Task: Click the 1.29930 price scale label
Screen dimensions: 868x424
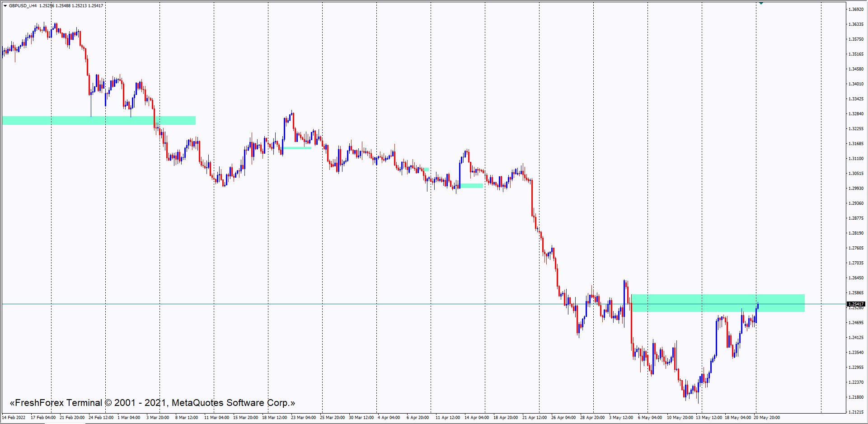Action: (856, 188)
